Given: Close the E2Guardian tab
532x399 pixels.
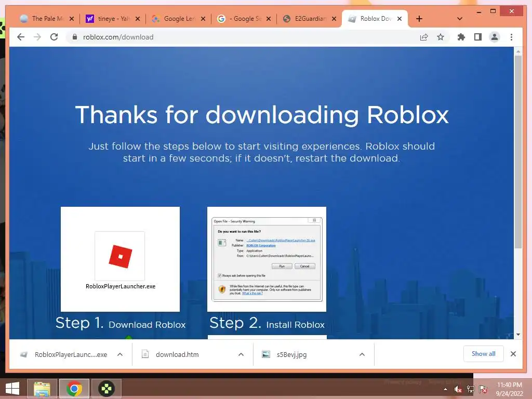Looking at the screenshot, I should [x=334, y=19].
